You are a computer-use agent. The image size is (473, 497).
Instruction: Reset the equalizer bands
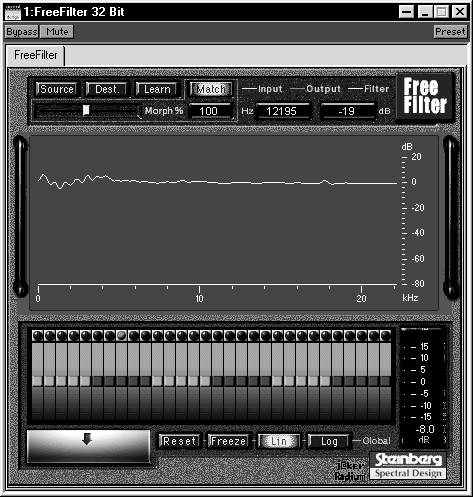tap(179, 441)
